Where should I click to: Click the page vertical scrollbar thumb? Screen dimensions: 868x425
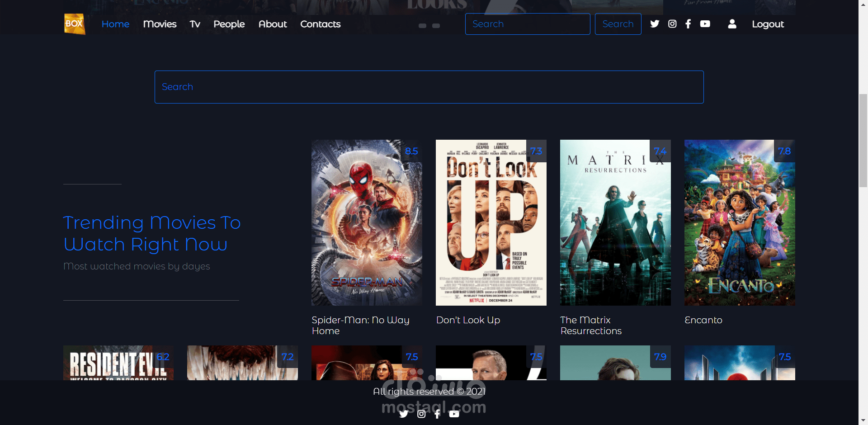pyautogui.click(x=863, y=140)
